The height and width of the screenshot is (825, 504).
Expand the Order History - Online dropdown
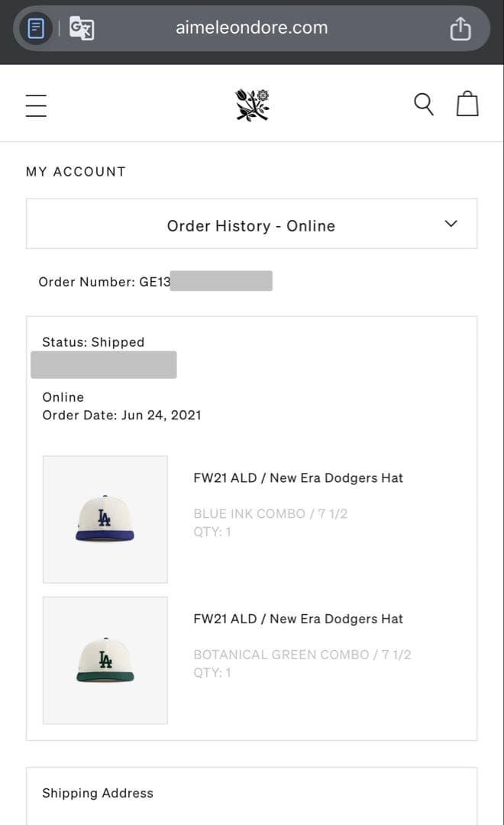click(x=252, y=225)
